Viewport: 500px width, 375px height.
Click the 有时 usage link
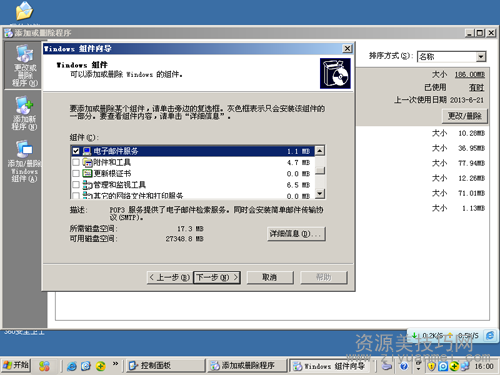(477, 88)
